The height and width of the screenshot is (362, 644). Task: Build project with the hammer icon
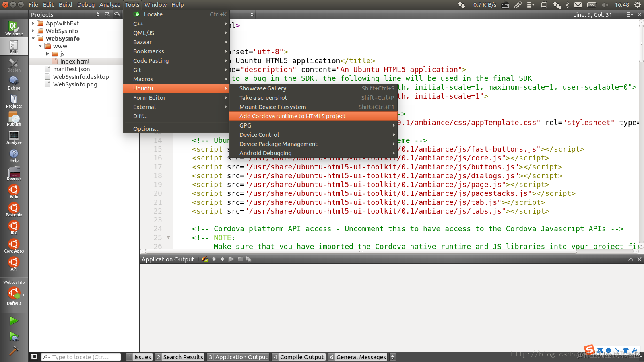(x=14, y=351)
